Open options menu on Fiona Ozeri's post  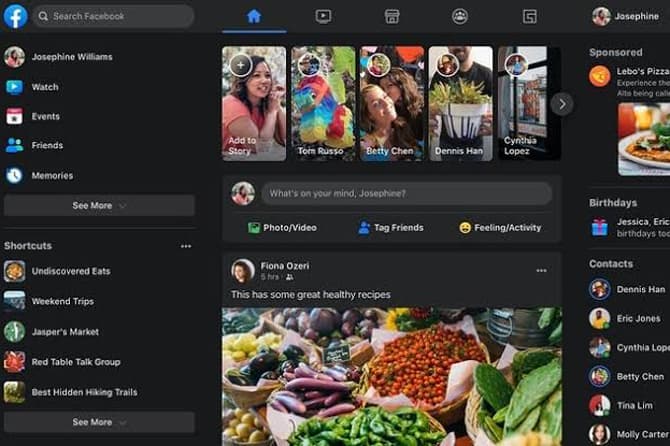(x=541, y=271)
